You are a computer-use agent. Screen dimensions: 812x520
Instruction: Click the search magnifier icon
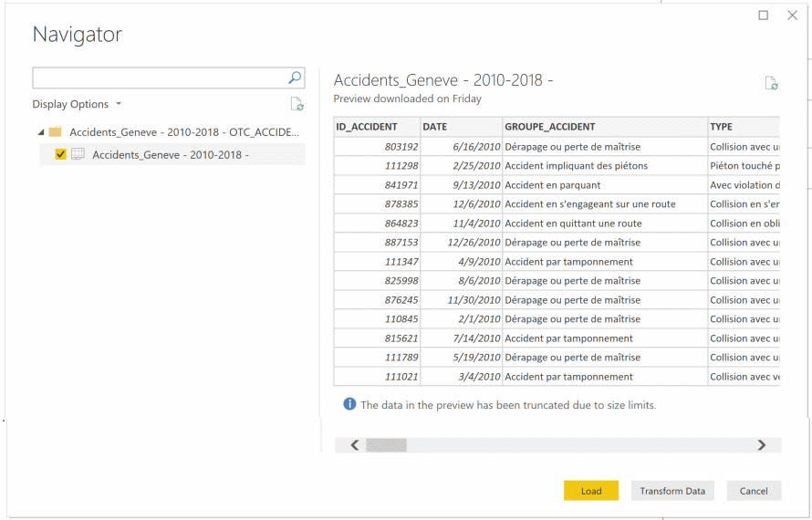295,78
